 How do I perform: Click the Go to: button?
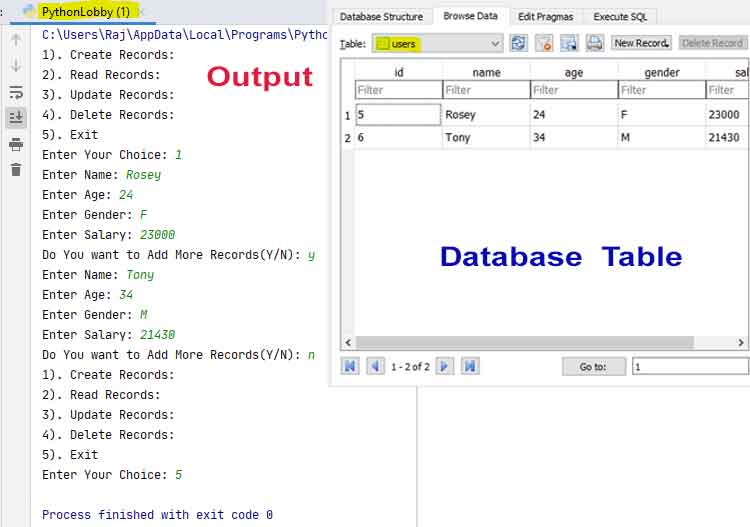[594, 367]
